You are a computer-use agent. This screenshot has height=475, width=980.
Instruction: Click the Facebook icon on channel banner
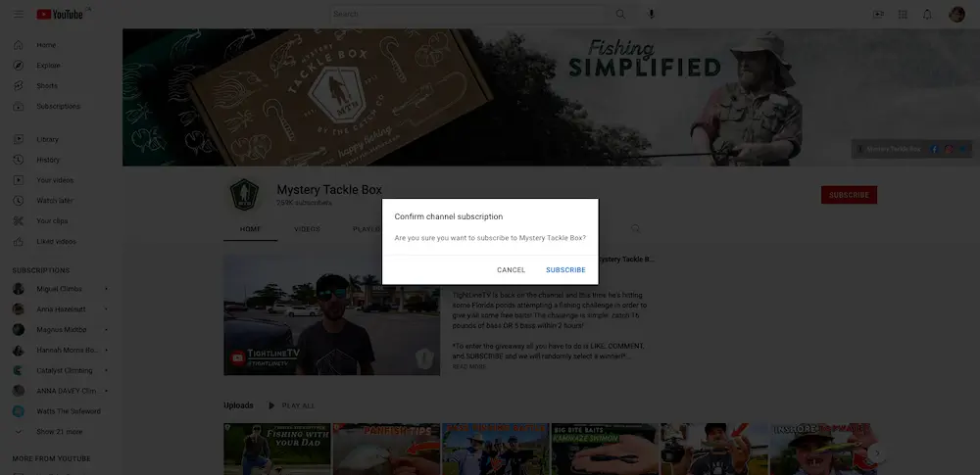coord(935,149)
